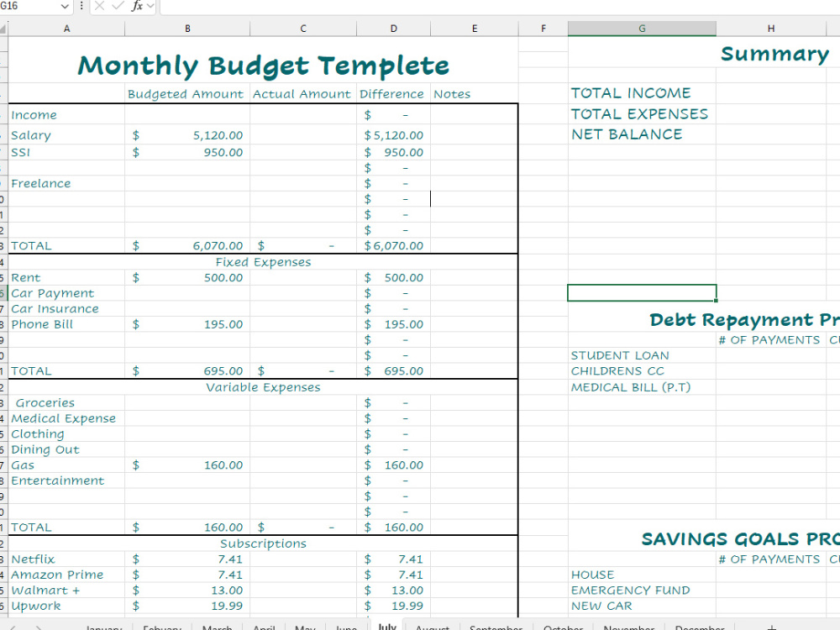Switch to the January sheet tab
The width and height of the screenshot is (840, 630).
(x=104, y=626)
